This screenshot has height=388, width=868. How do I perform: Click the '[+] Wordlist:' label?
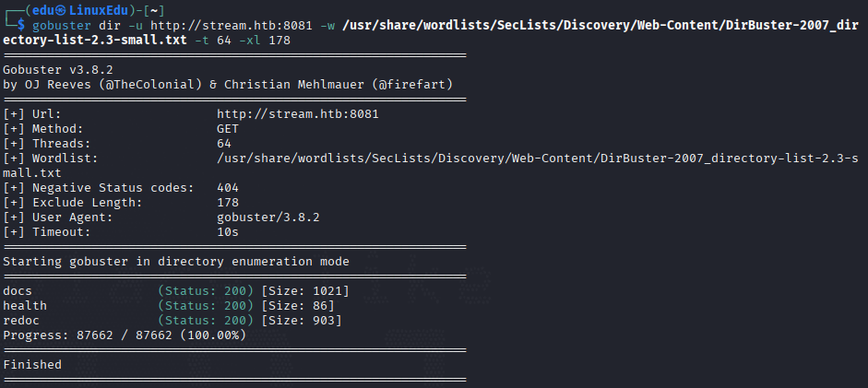51,159
